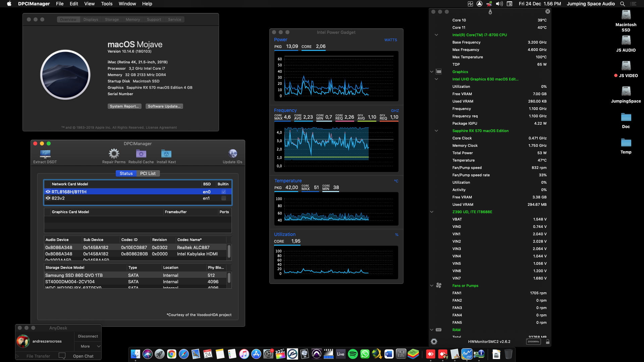Click the scrollbar beside the audio codec list
644x362 pixels.
click(229, 251)
